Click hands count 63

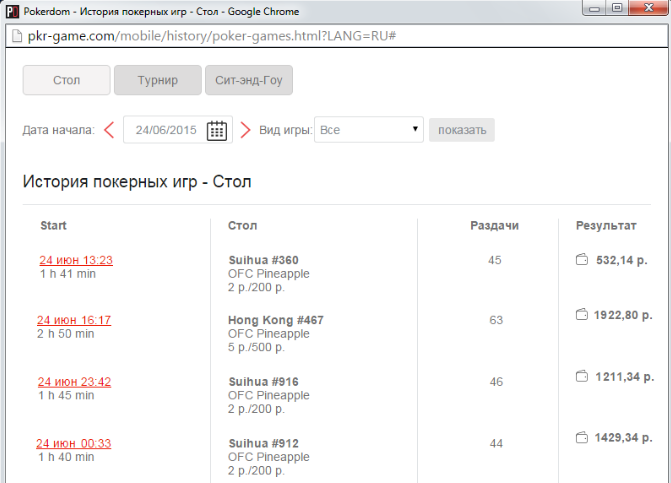click(496, 320)
